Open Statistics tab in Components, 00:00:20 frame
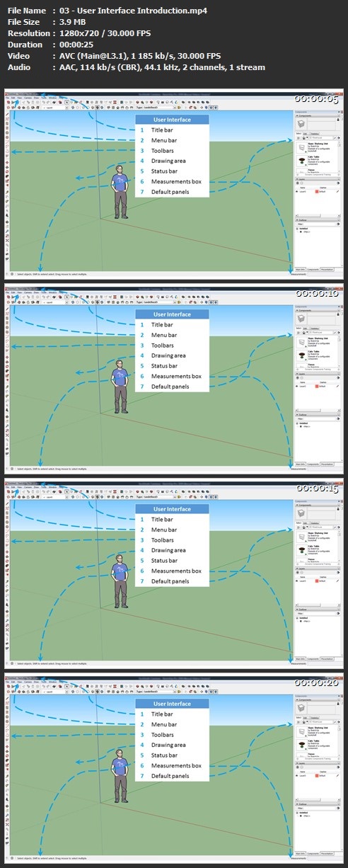Screen dimensions: 348x868 (315, 718)
